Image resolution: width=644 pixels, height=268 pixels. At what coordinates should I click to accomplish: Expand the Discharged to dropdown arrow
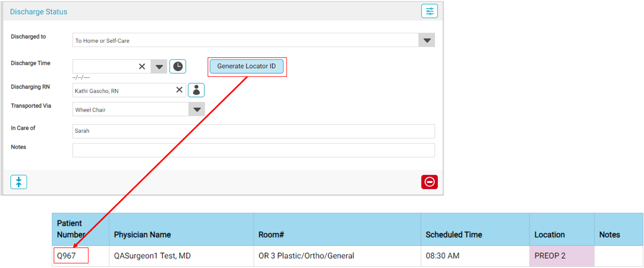pyautogui.click(x=427, y=40)
